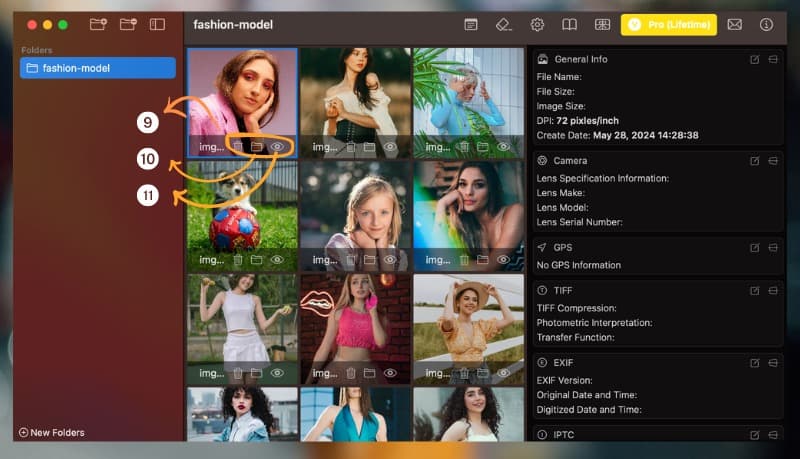Click the 'DPI: 72 pixles/inch' line
This screenshot has height=459, width=800.
(578, 121)
